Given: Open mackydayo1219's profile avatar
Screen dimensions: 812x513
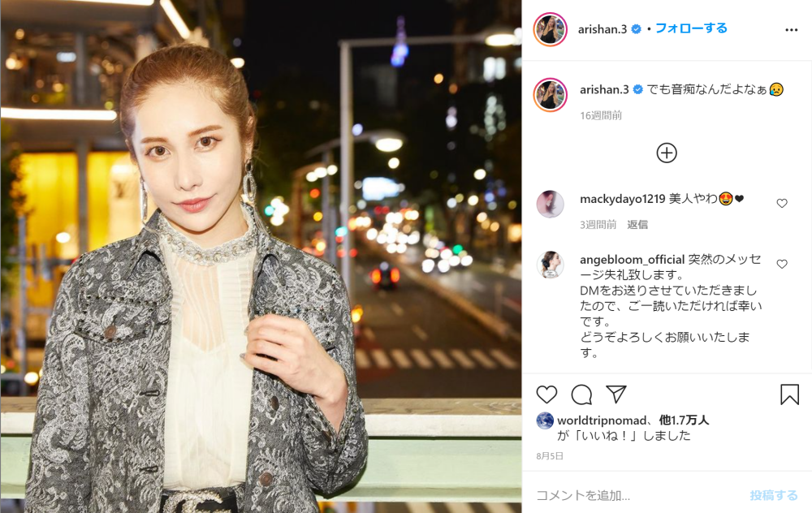Looking at the screenshot, I should pos(550,204).
